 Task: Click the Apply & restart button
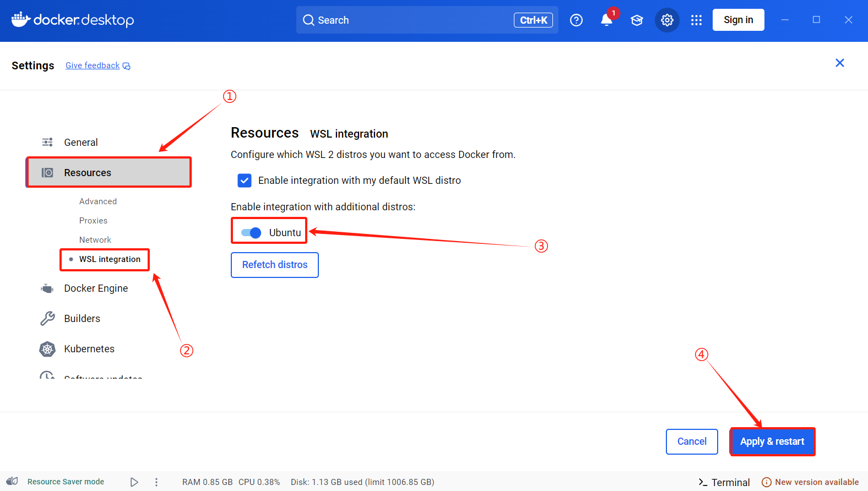click(x=772, y=441)
